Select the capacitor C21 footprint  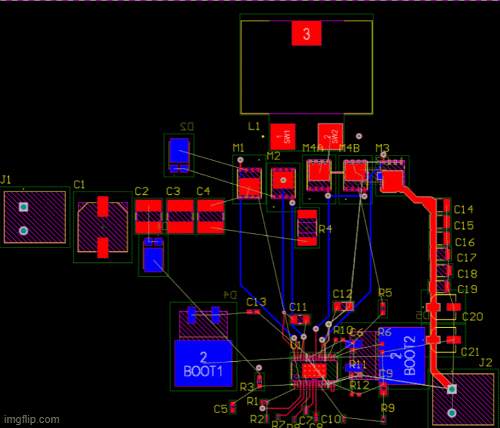pos(444,340)
